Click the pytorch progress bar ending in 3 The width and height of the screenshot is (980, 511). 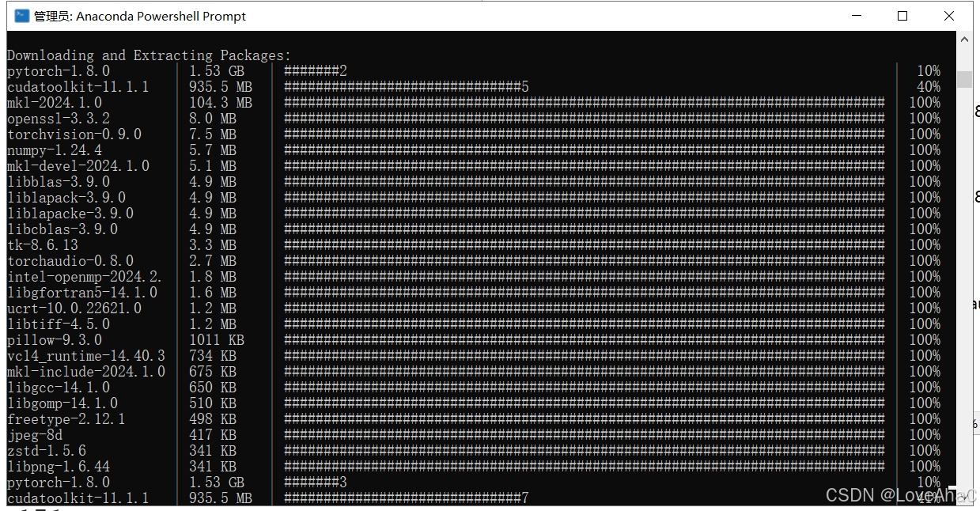tap(316, 483)
